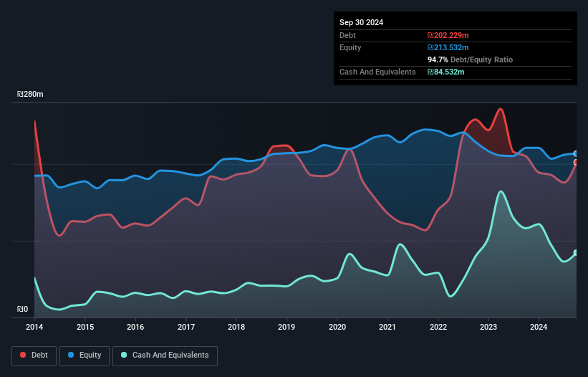
Task: Select the Cash endpoint marker on chart
Action: pyautogui.click(x=576, y=253)
